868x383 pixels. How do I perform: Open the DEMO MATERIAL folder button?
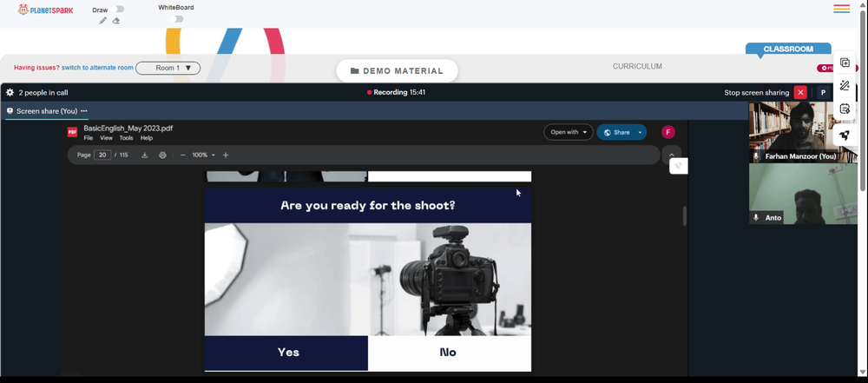coord(397,71)
